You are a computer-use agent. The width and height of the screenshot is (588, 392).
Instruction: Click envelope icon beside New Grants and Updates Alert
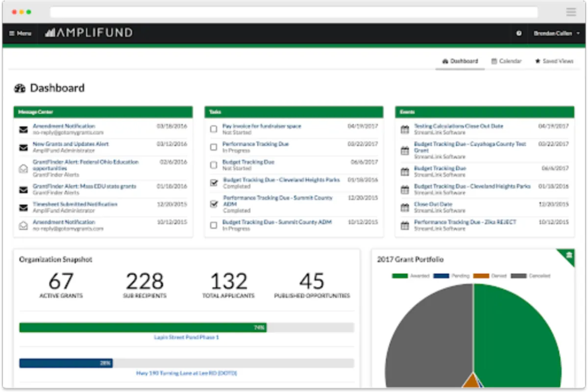click(23, 147)
